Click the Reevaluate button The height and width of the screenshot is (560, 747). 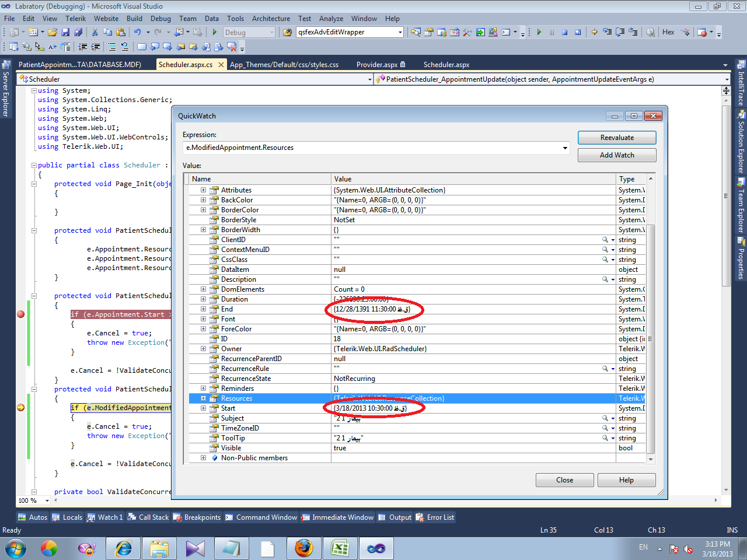(x=617, y=138)
